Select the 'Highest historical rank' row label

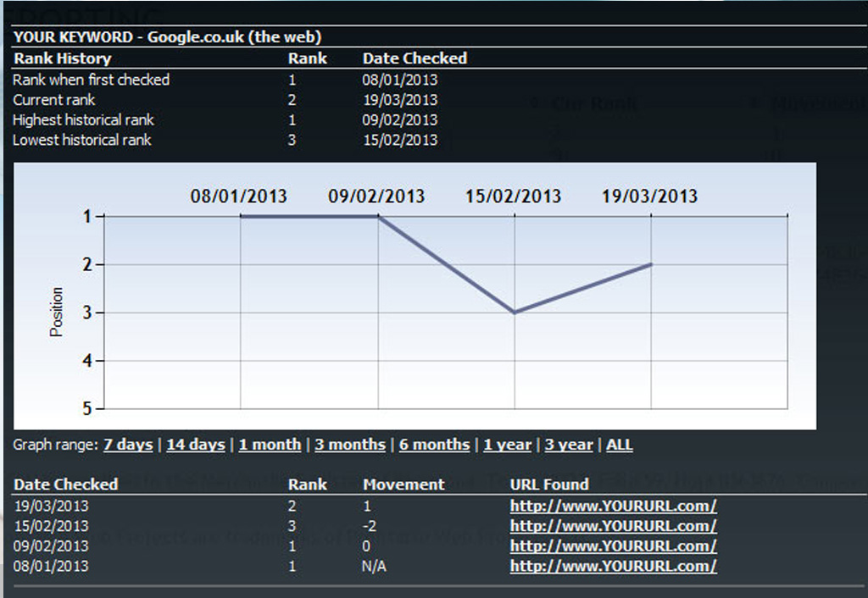coord(83,120)
